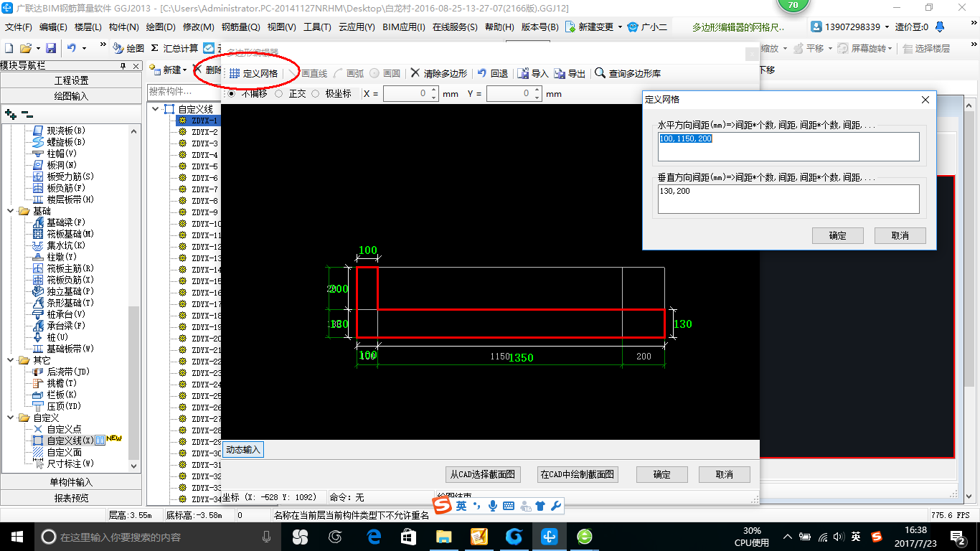Collapse the 基础 folder in tree
The image size is (980, 551).
click(11, 211)
